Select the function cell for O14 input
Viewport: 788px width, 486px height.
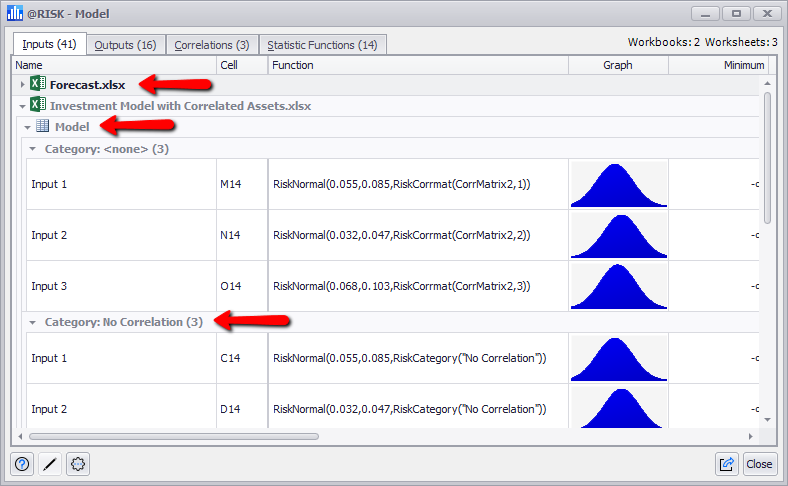click(x=417, y=286)
